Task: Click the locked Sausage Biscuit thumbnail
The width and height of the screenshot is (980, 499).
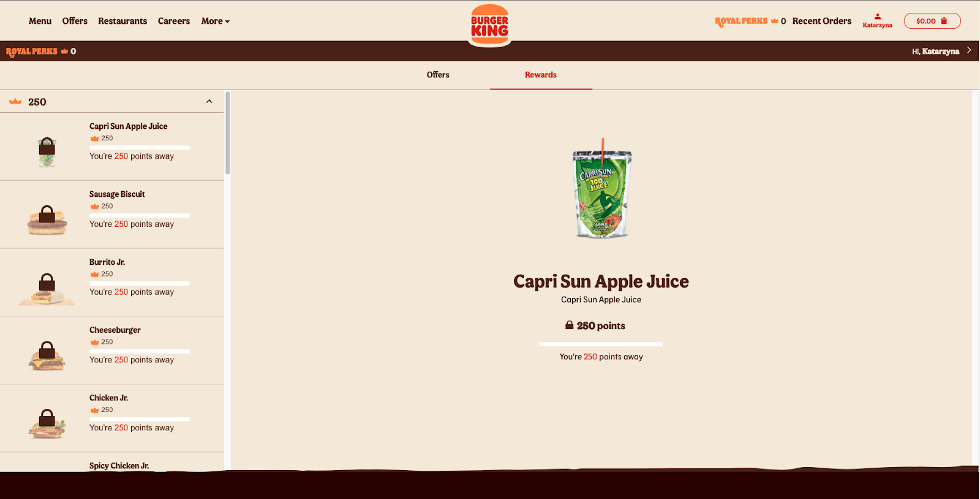Action: [47, 219]
